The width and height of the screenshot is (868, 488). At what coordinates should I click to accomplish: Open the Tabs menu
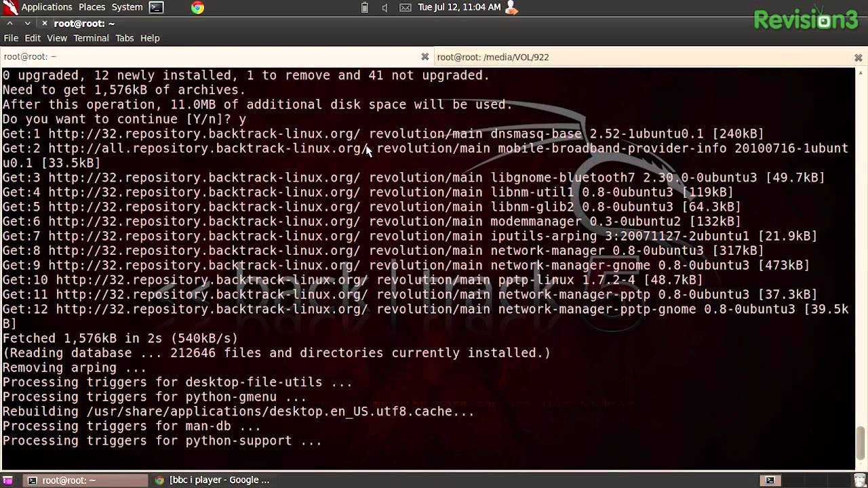pos(125,38)
